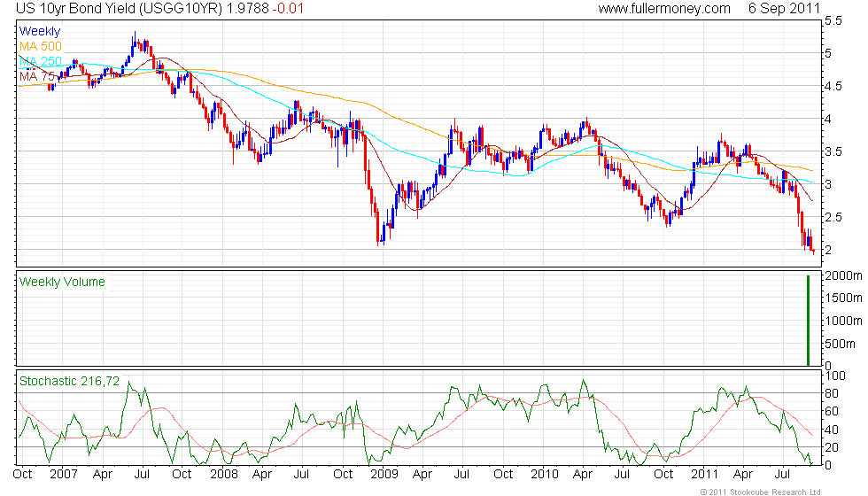Click the Weekly legend label in price chart
868x496 pixels.
(40, 32)
